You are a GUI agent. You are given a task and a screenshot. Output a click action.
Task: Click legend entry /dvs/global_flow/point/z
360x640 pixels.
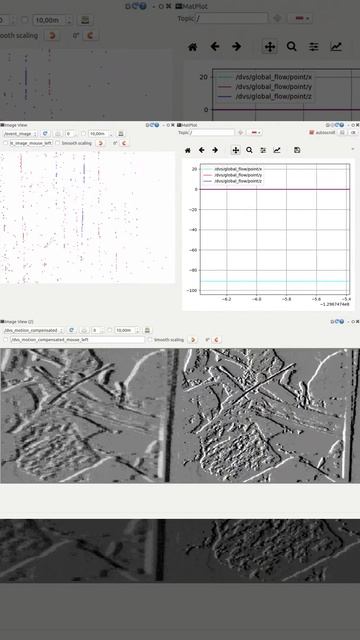[x=238, y=180]
